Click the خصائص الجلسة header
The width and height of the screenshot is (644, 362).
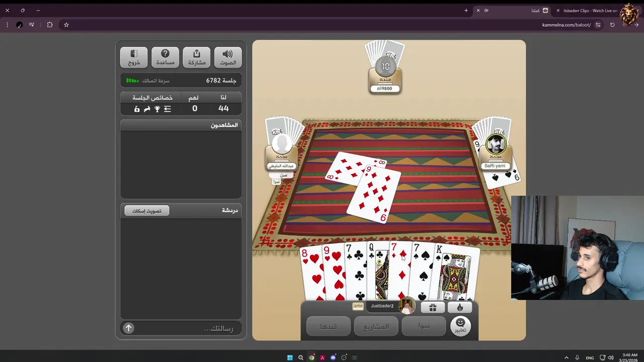pos(152,98)
